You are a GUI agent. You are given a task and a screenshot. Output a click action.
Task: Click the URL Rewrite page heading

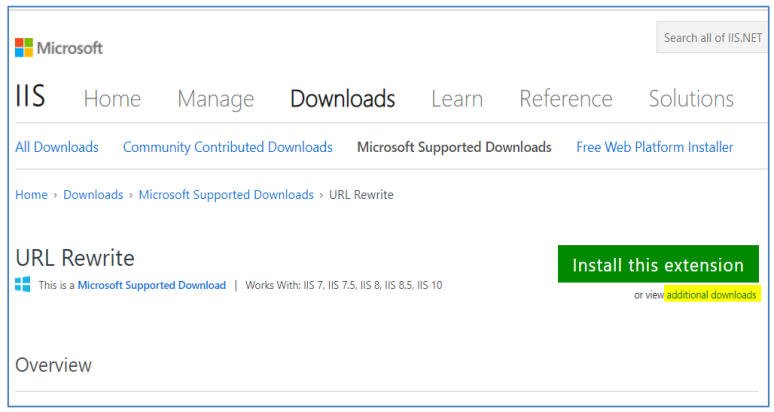coord(75,258)
